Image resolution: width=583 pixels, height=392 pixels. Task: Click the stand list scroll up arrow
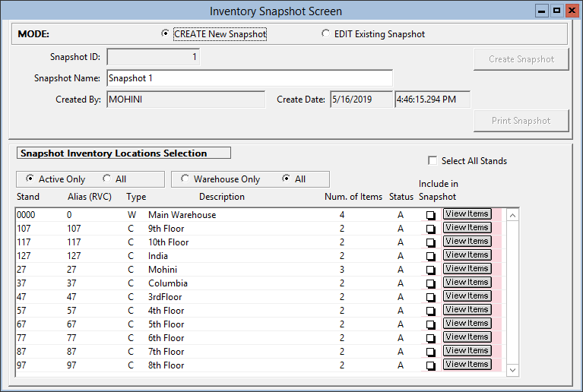[x=512, y=216]
